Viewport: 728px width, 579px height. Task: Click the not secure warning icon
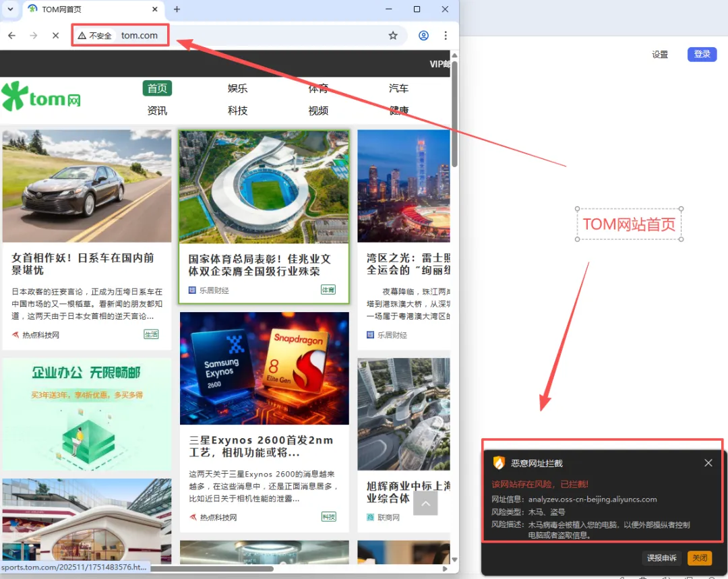tap(82, 36)
